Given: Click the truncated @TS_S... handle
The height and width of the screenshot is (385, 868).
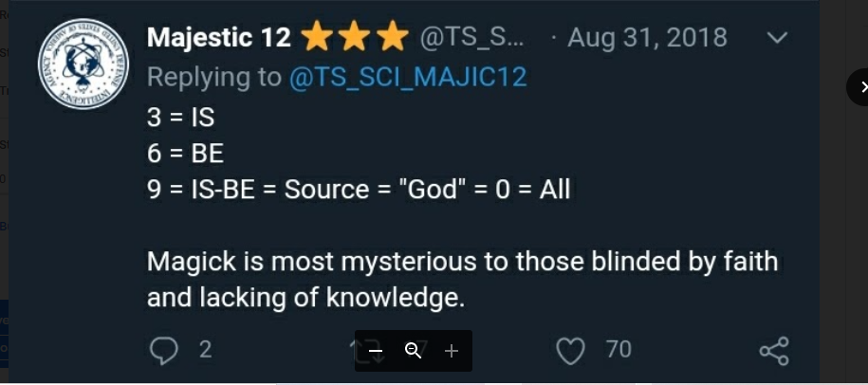Looking at the screenshot, I should pos(471,38).
